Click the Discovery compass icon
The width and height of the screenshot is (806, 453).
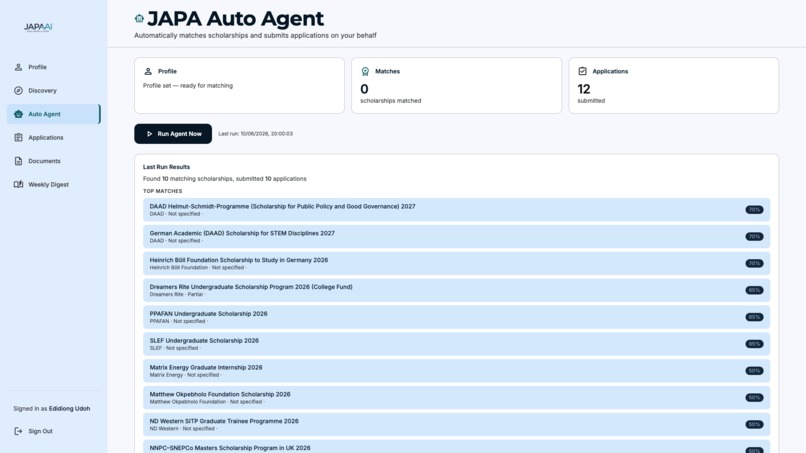point(19,90)
